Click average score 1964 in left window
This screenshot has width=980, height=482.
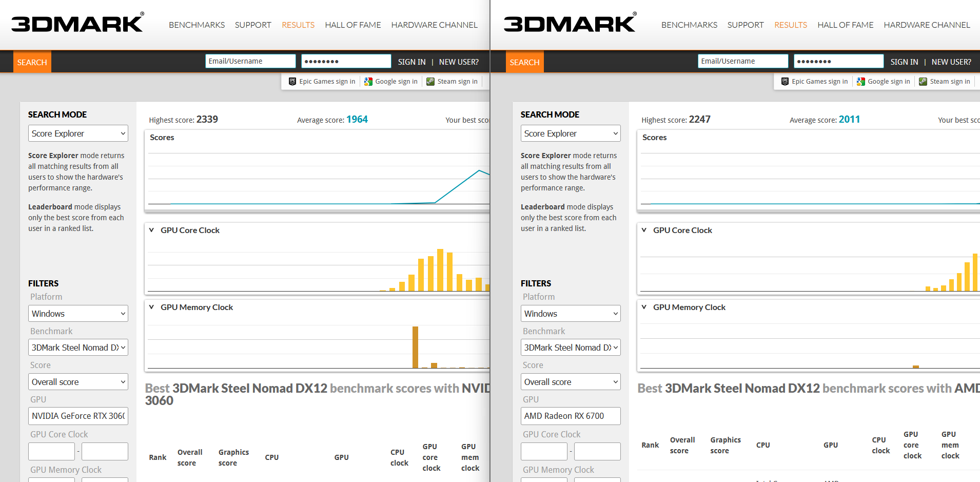pyautogui.click(x=357, y=120)
